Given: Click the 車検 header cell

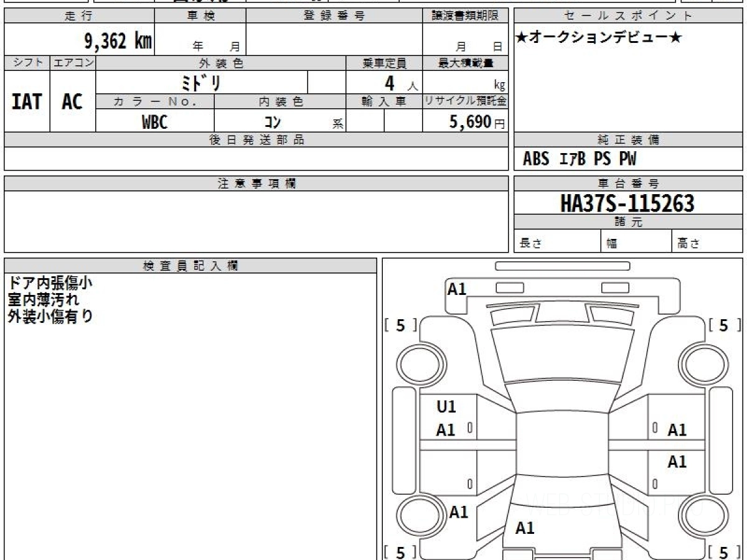Looking at the screenshot, I should 200,16.
